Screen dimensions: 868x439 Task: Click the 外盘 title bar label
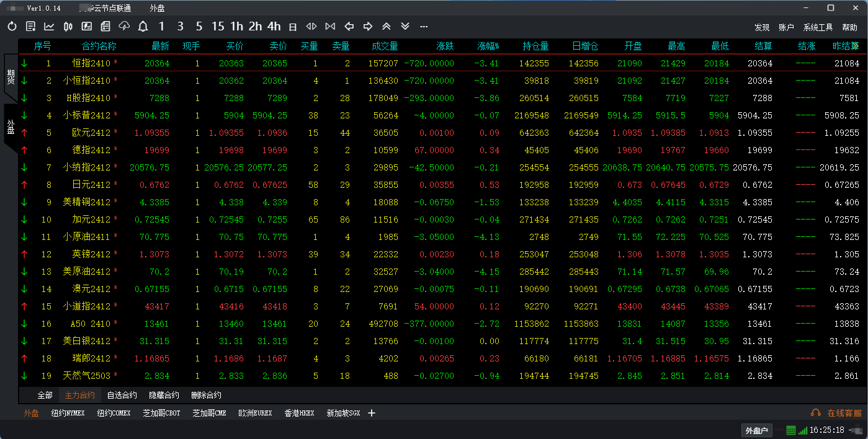coord(158,9)
